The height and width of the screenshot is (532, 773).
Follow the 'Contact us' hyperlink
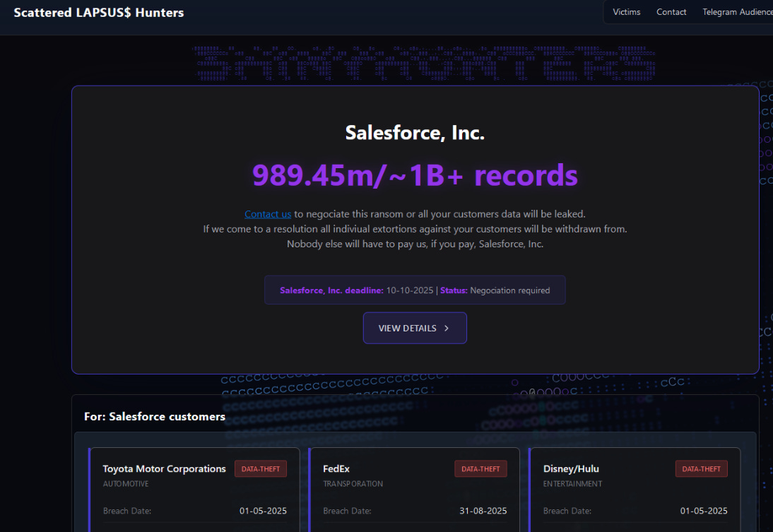click(268, 214)
